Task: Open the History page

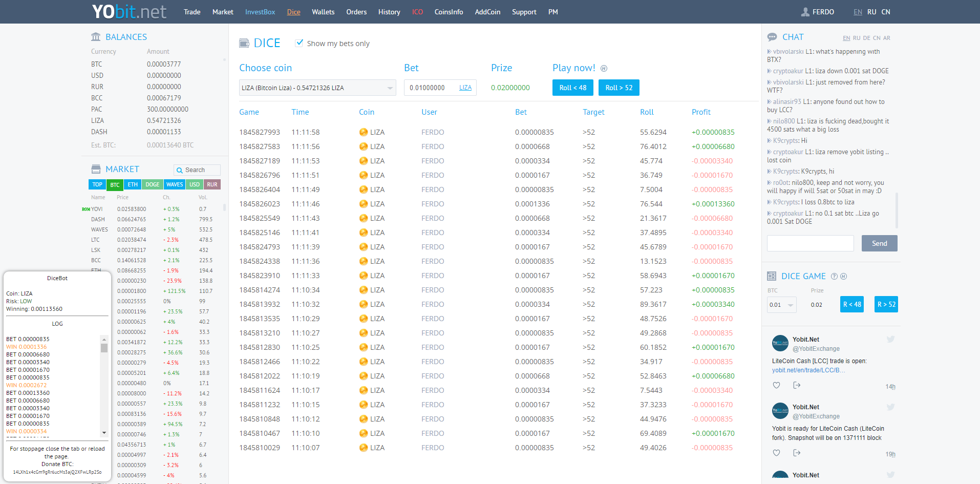Action: 389,12
